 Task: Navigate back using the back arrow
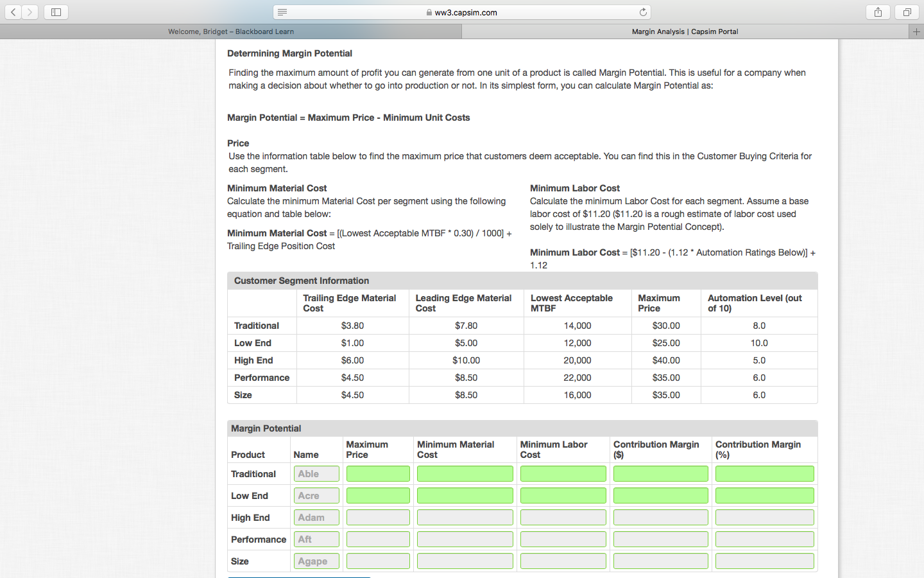tap(13, 12)
